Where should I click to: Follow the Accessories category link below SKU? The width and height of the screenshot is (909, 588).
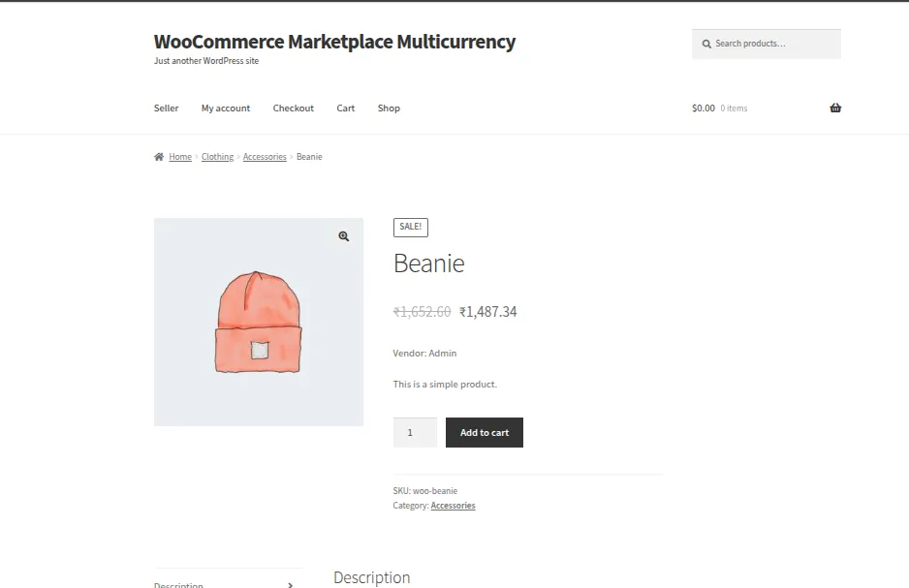(x=453, y=505)
